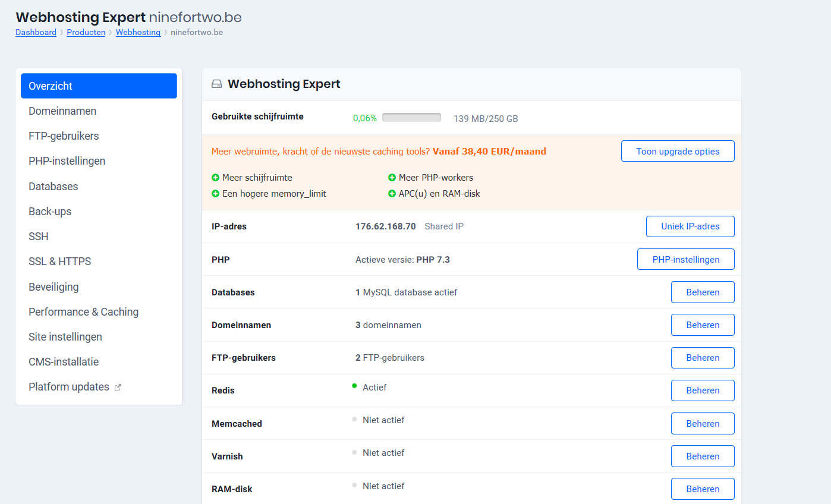Click the green plus icon before Meer PHP-workers
The height and width of the screenshot is (504, 831).
tap(392, 178)
